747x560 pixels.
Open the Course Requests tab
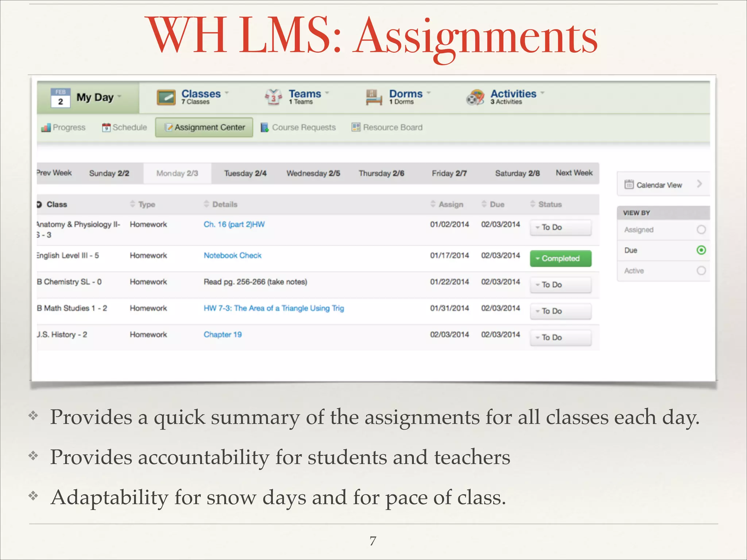298,128
